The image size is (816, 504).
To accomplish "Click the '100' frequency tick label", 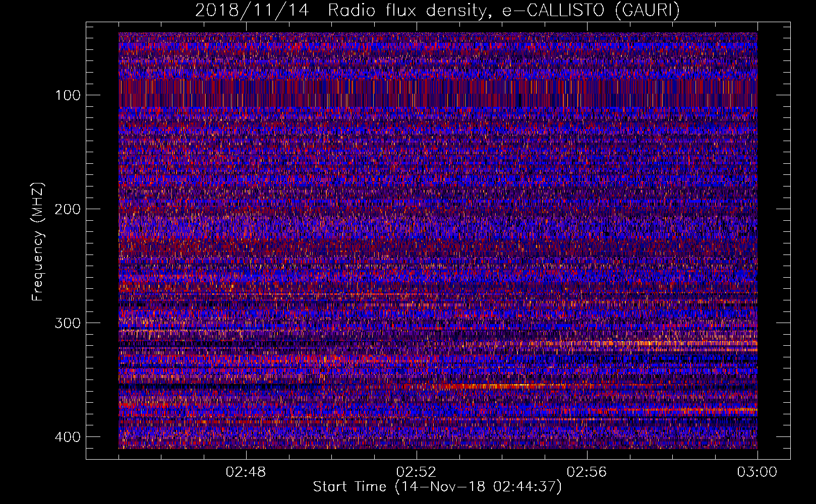I will [68, 95].
